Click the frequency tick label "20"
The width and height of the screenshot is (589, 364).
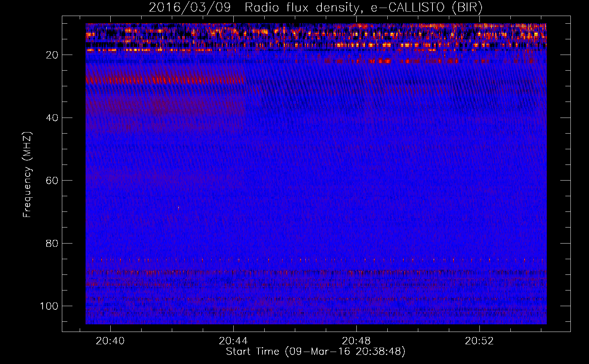pyautogui.click(x=52, y=55)
